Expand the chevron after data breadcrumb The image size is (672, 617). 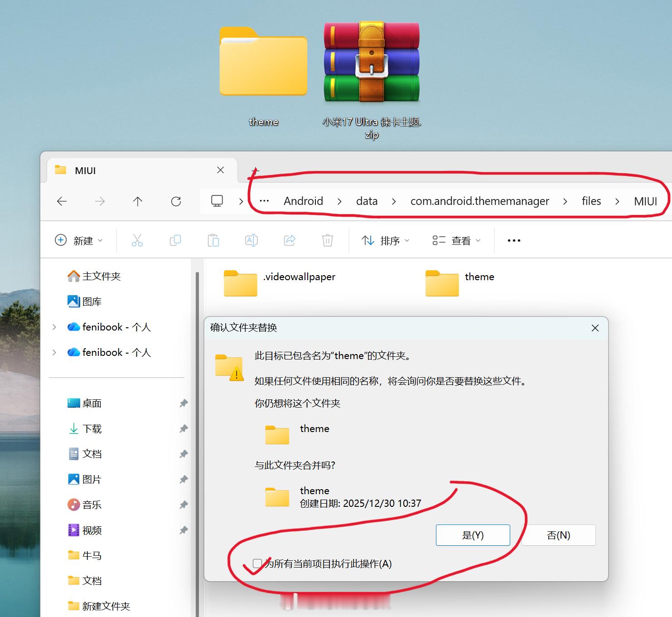(x=394, y=201)
